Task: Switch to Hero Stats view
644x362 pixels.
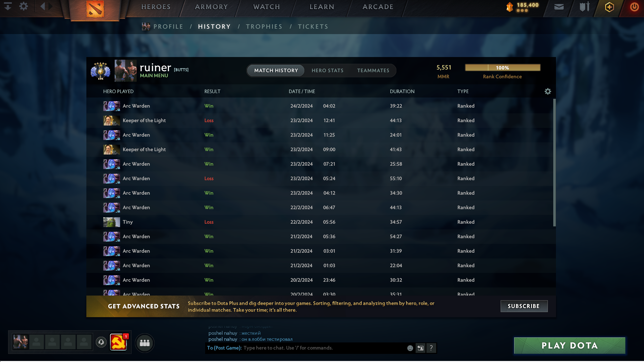Action: pyautogui.click(x=328, y=71)
